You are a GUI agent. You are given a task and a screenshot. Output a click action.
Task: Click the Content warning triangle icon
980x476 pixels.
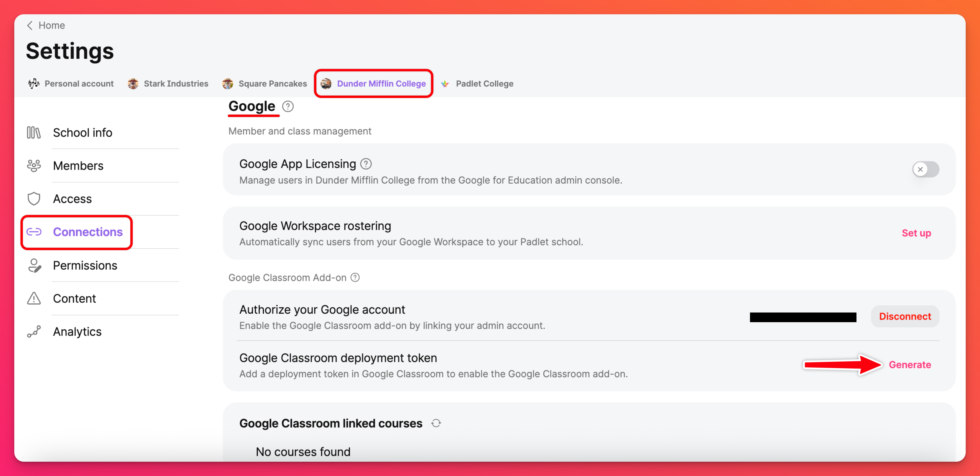tap(34, 298)
